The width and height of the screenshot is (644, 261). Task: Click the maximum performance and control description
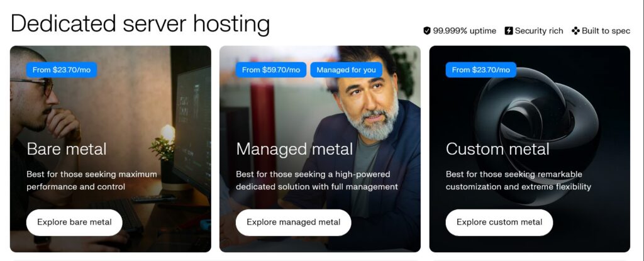tap(92, 180)
